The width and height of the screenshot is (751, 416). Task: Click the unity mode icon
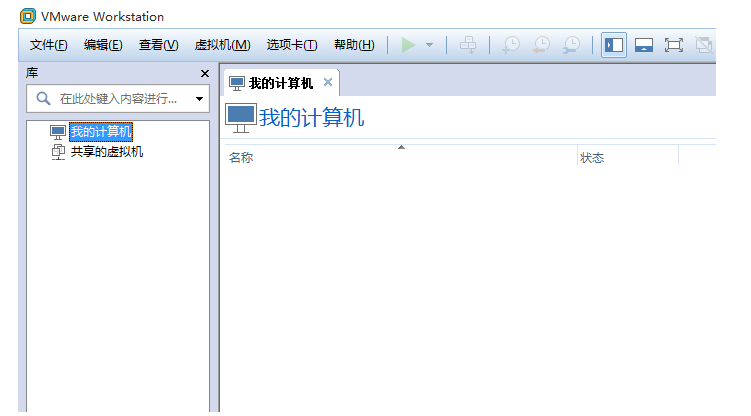704,45
